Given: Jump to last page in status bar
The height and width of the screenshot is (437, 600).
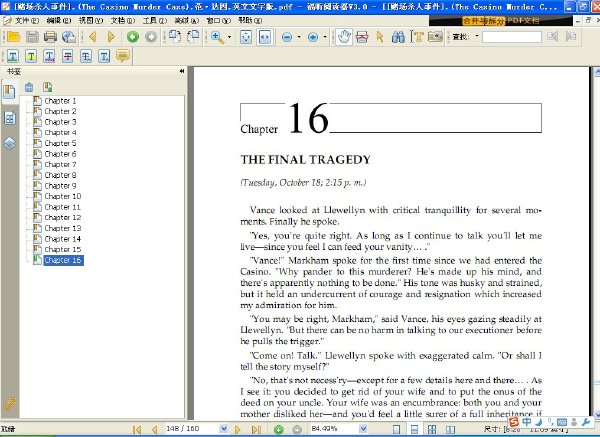Looking at the screenshot, I should tap(256, 430).
